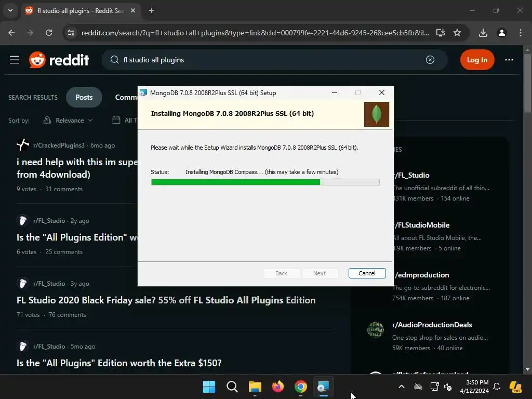The height and width of the screenshot is (399, 532).
Task: Show hidden tray icons chevron
Action: click(402, 387)
